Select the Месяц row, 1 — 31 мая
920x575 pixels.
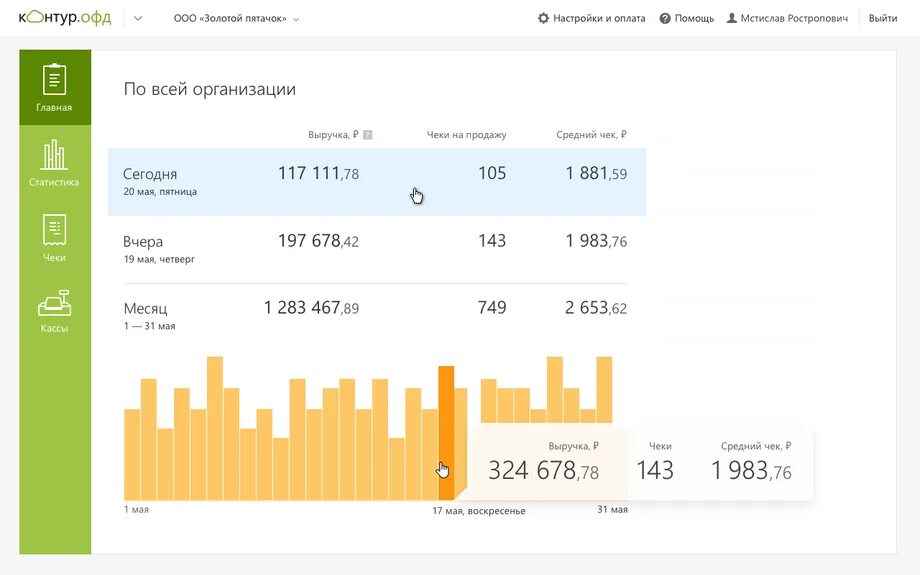coord(375,316)
